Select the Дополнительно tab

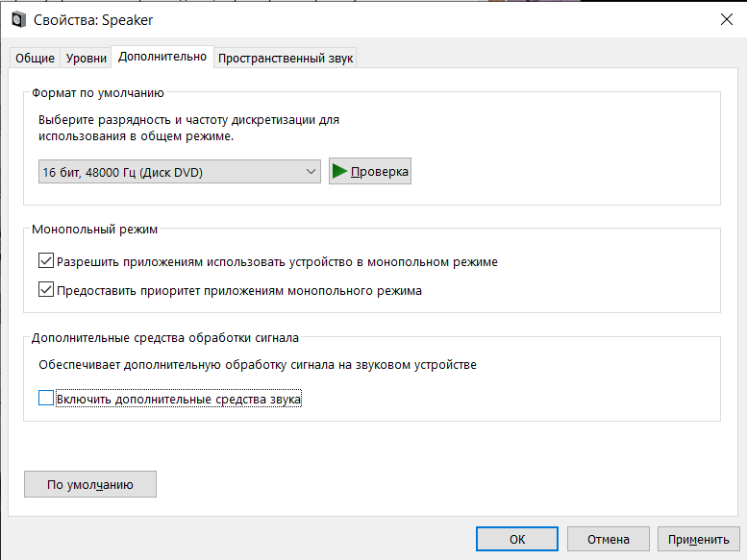coord(162,57)
